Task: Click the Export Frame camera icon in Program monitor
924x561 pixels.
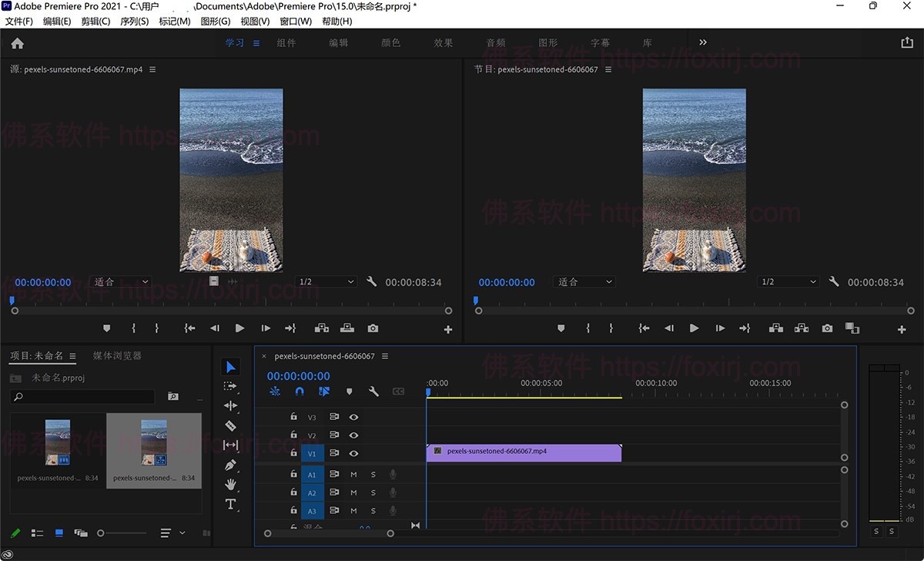Action: pos(827,328)
